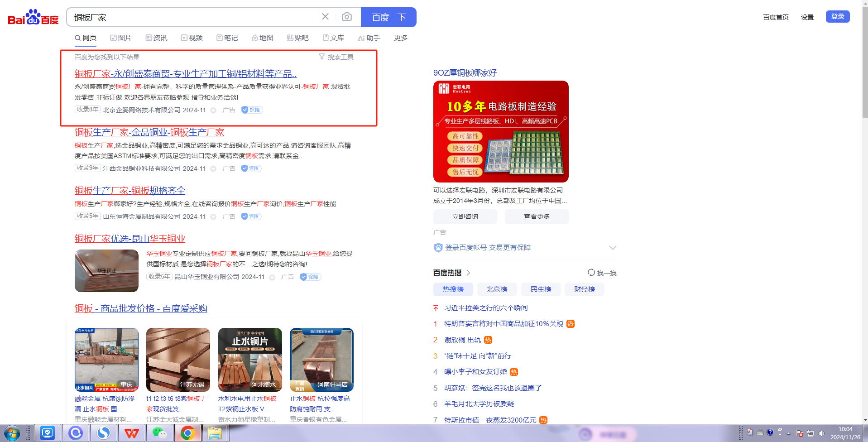Open Windows Explorer from the taskbar

click(215, 433)
